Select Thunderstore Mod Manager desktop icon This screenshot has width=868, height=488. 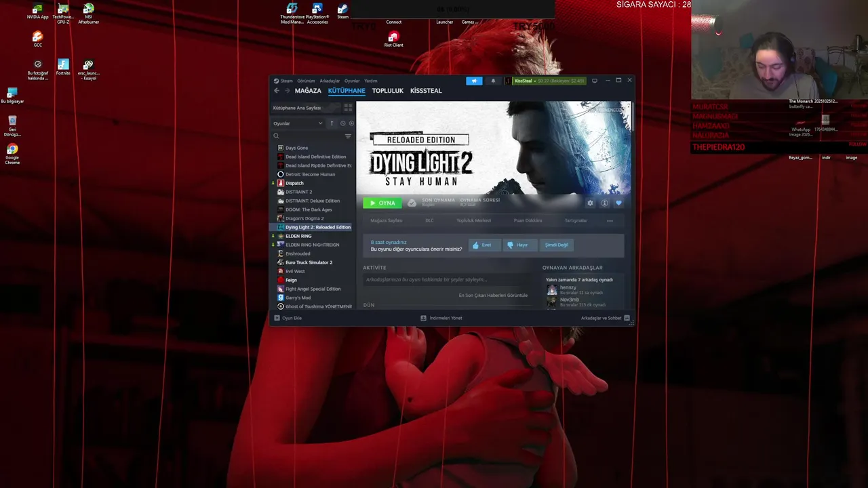[292, 14]
